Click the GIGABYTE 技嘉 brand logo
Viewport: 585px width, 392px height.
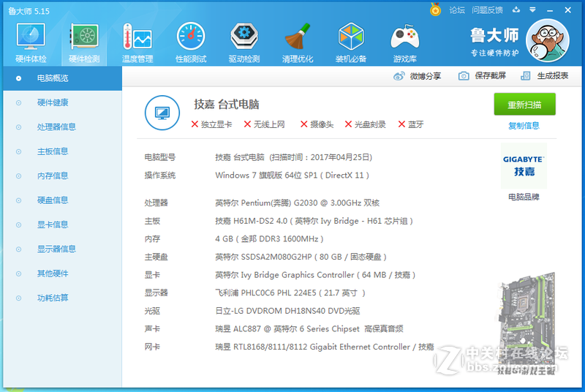(524, 165)
